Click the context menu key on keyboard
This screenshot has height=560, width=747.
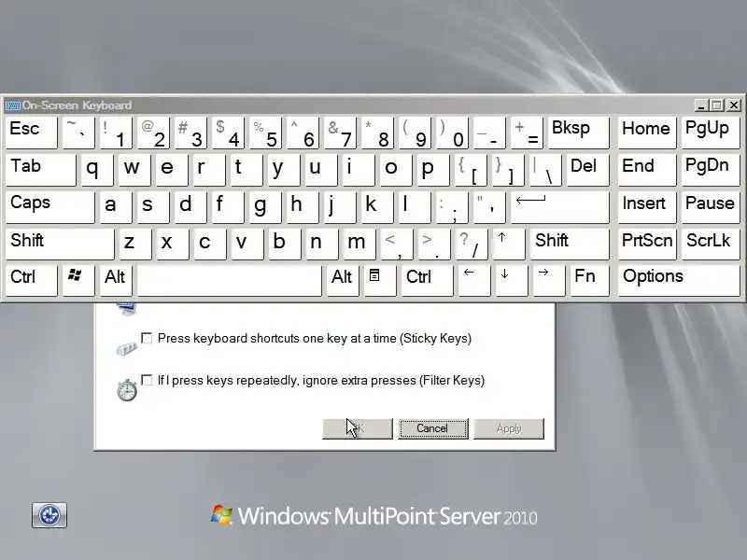pos(380,281)
